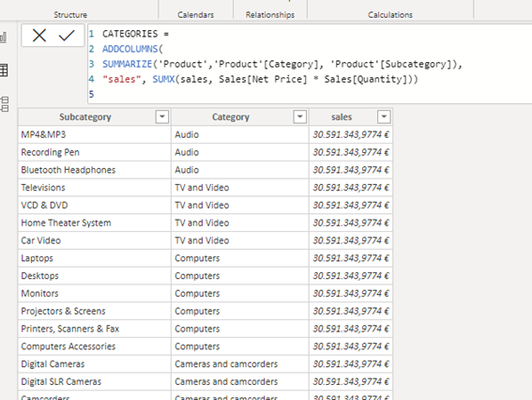
Task: Select the Laptops cell
Action: pos(95,258)
